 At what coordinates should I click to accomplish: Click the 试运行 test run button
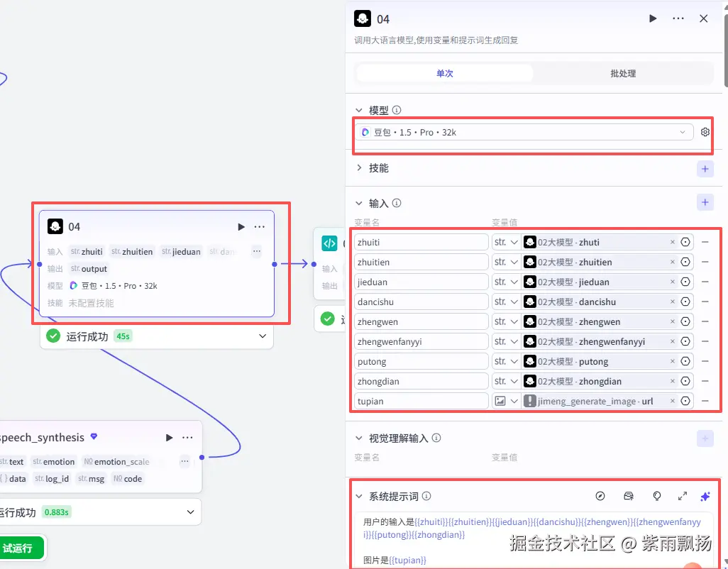click(x=21, y=548)
